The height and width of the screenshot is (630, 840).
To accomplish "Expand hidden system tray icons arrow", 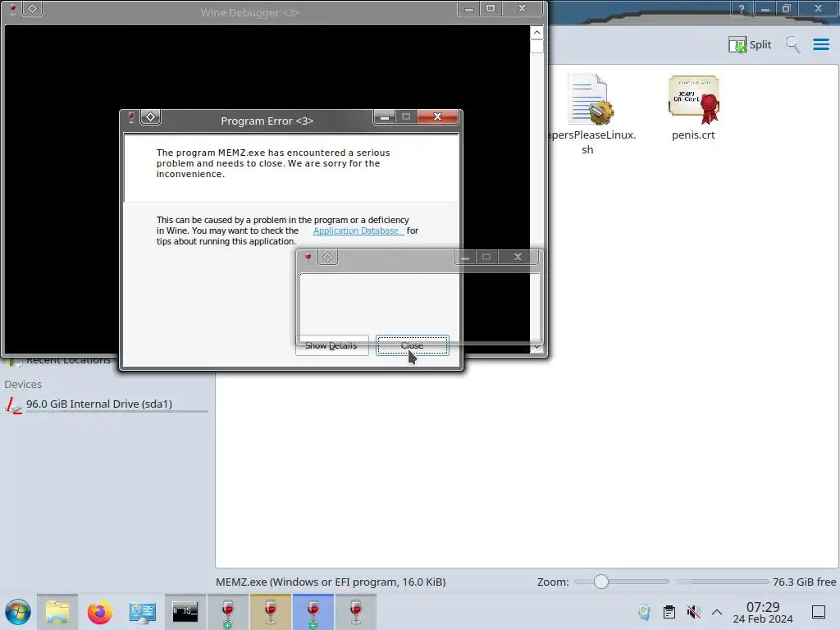I will 717,612.
